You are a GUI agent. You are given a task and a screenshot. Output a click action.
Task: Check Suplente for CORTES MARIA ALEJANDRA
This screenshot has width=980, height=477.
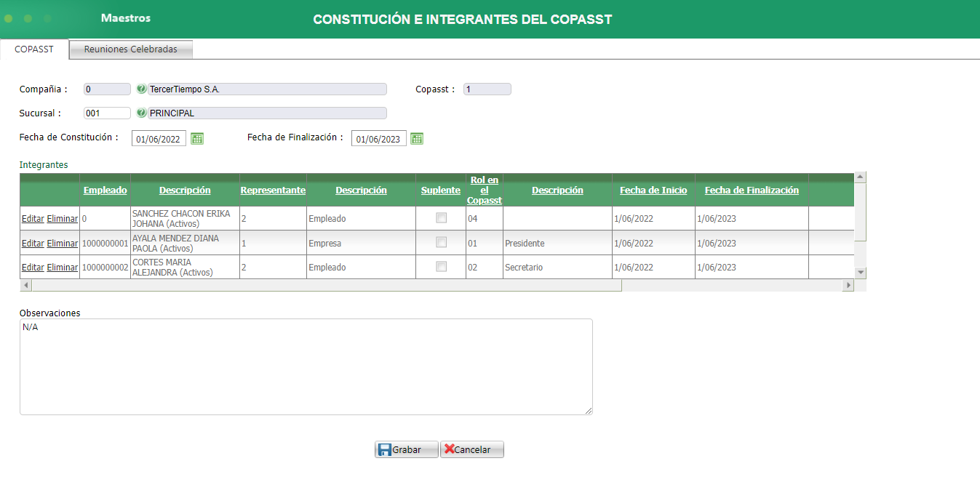[x=440, y=266]
